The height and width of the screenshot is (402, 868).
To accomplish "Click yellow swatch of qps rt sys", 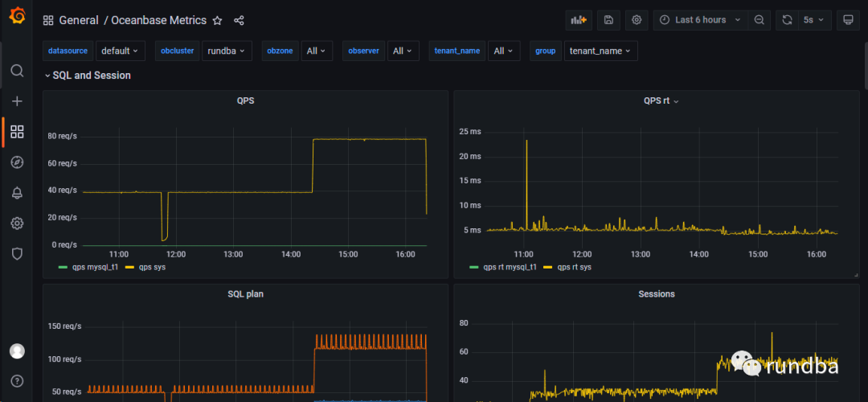I will 548,267.
